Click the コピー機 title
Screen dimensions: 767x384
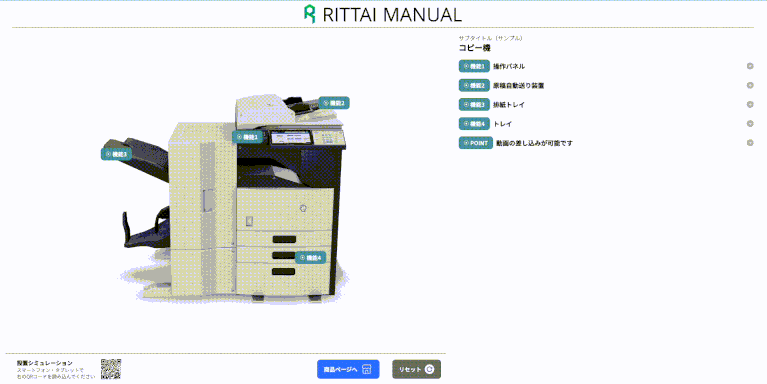pos(474,48)
